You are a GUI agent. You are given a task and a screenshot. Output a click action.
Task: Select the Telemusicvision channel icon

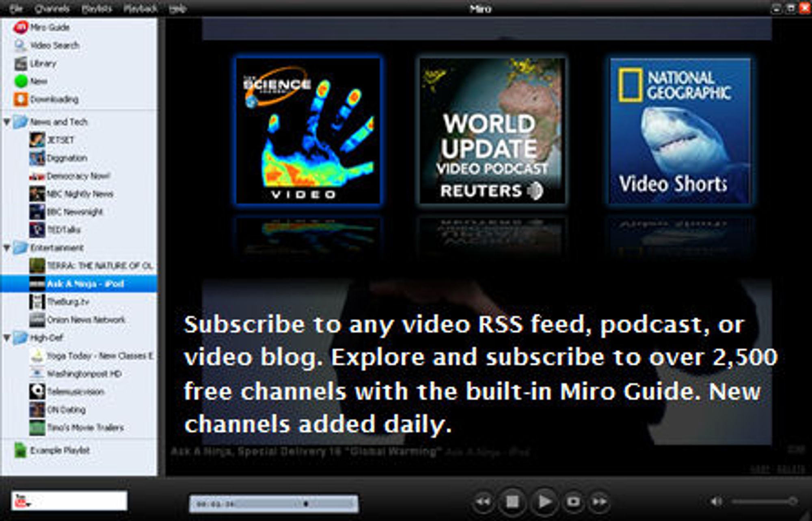37,392
